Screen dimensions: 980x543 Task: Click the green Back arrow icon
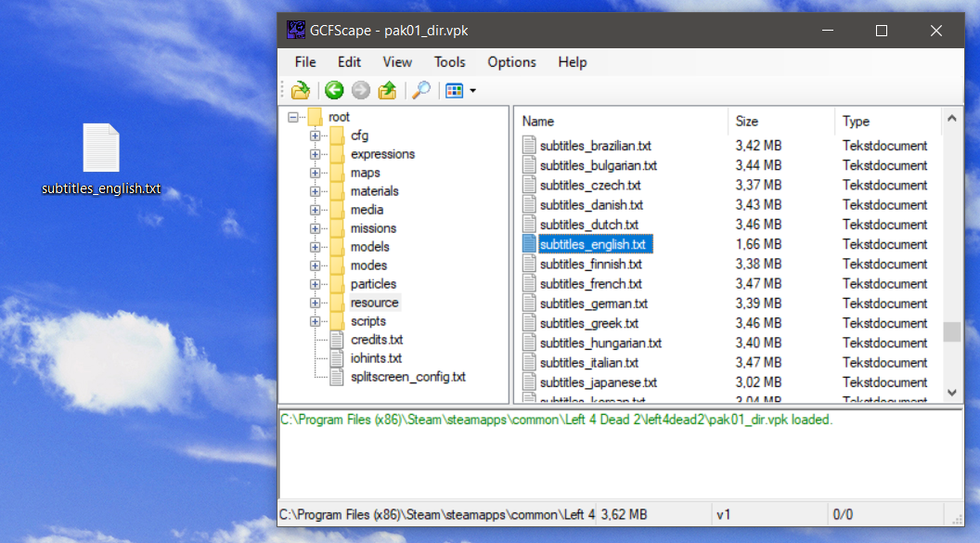point(334,91)
